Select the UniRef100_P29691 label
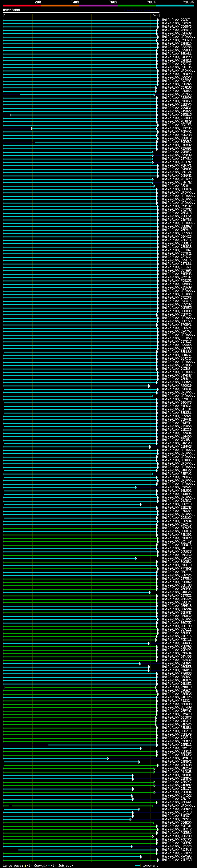 [176, 149]
